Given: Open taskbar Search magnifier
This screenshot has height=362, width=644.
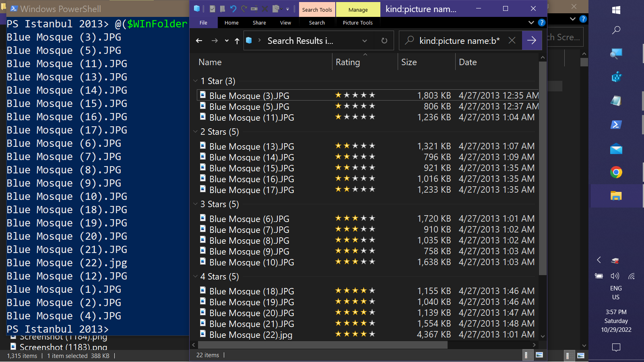Looking at the screenshot, I should pos(616,30).
